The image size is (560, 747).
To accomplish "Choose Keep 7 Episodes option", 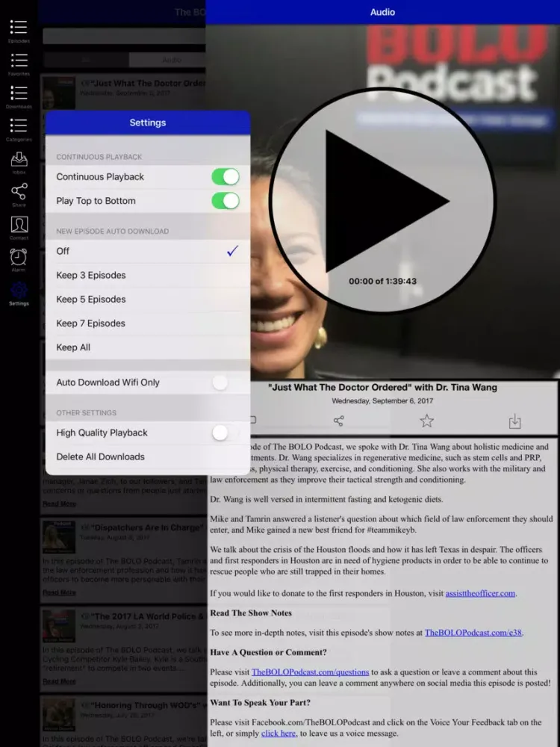I will tap(148, 323).
